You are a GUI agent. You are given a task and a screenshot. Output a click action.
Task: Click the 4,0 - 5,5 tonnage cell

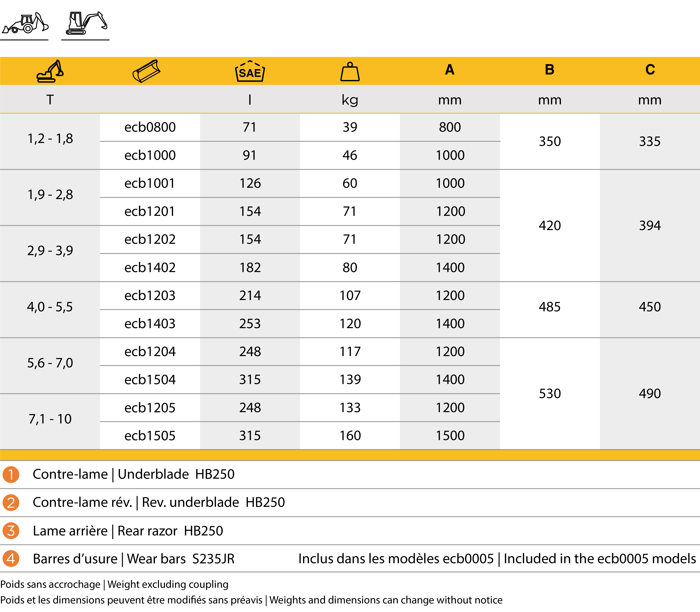[x=50, y=307]
